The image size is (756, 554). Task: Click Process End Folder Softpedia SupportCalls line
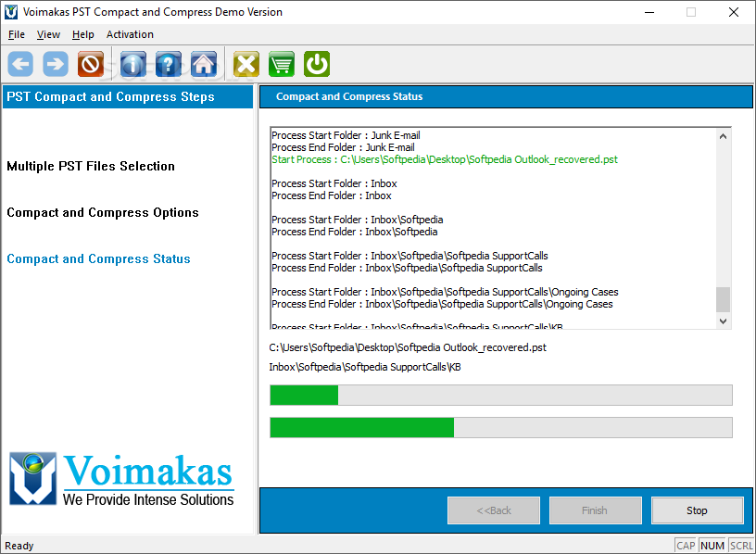pyautogui.click(x=407, y=268)
